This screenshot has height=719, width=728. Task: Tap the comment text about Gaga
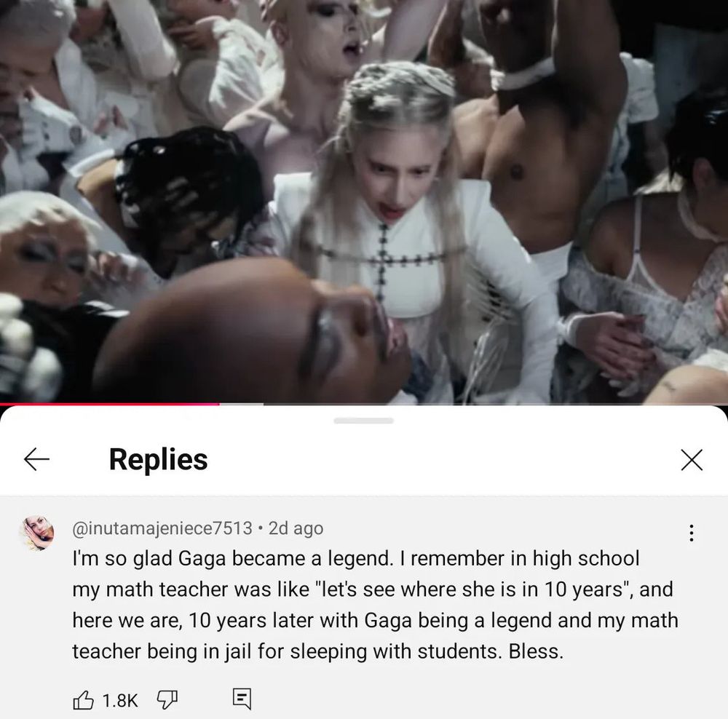tap(375, 605)
